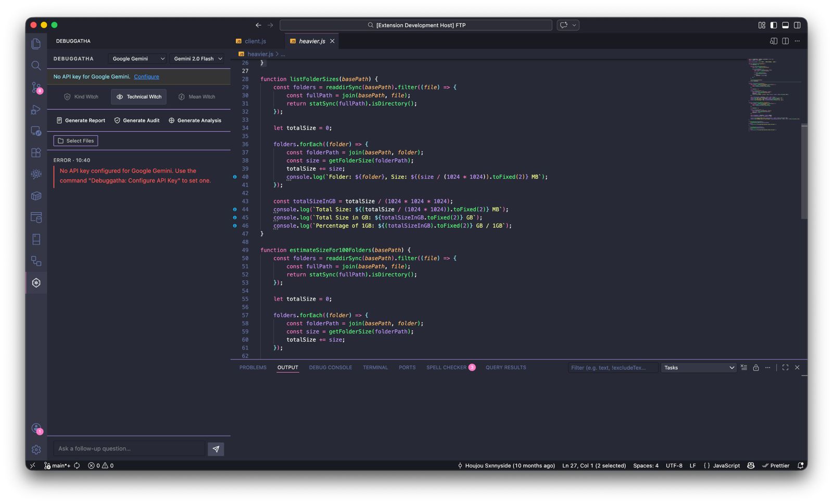
Task: Open the SPELL CHECKER tab
Action: pyautogui.click(x=450, y=368)
